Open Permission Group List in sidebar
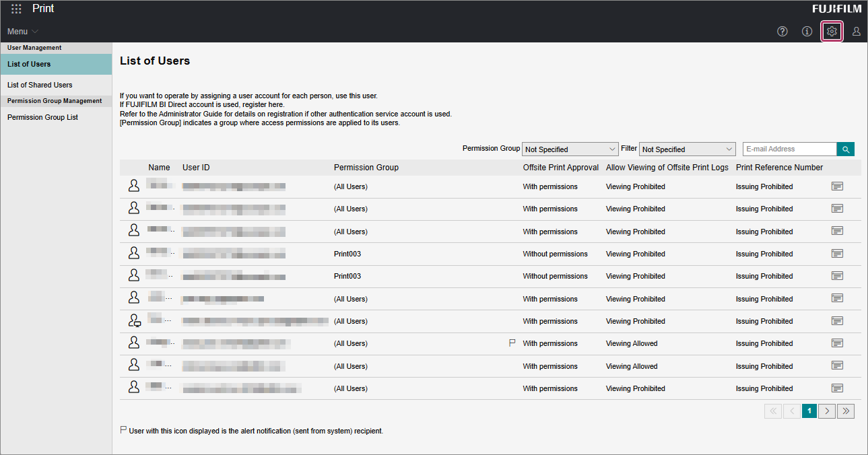868x455 pixels. 42,117
